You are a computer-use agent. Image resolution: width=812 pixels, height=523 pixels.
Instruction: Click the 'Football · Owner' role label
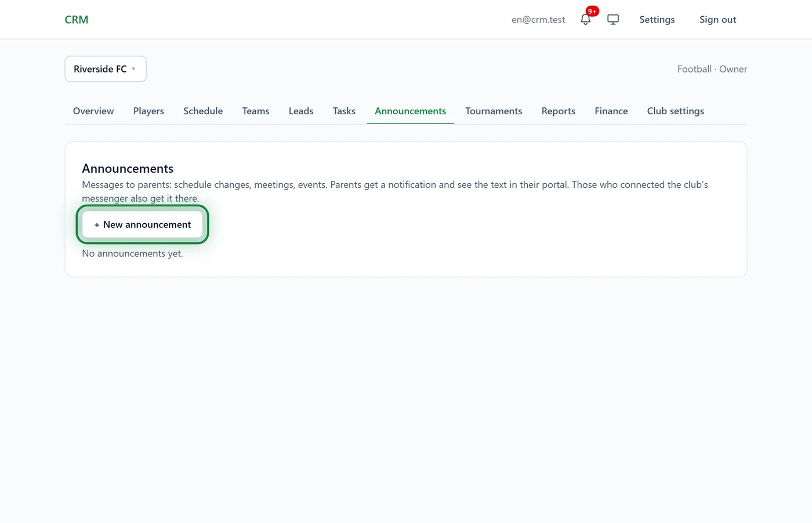point(712,69)
